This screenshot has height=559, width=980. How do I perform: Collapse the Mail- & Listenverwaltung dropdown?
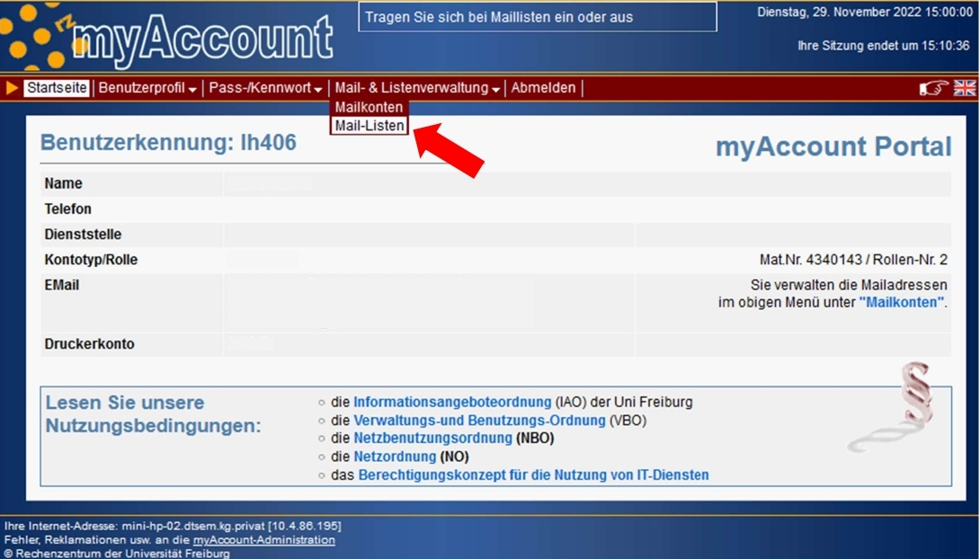(x=417, y=88)
